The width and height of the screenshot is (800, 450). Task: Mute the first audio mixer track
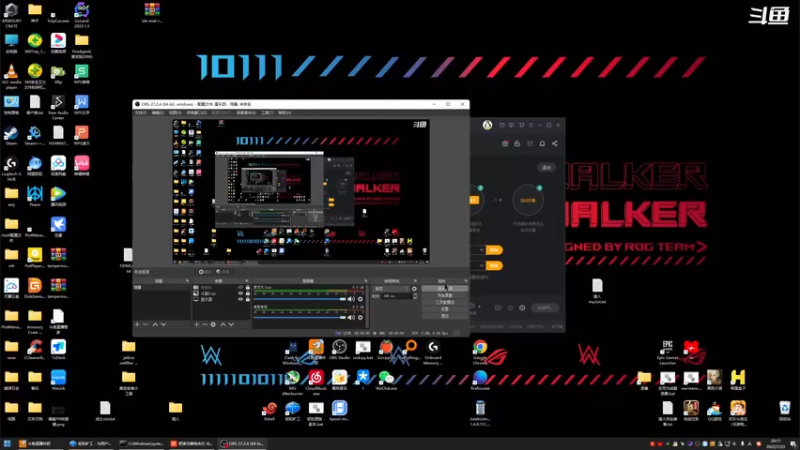[x=351, y=299]
